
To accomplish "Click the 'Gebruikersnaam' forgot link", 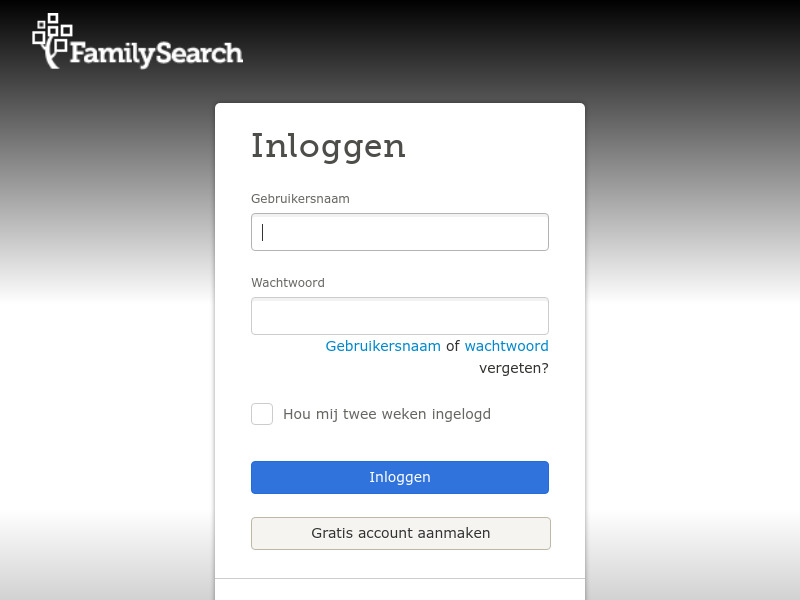I will click(x=383, y=346).
